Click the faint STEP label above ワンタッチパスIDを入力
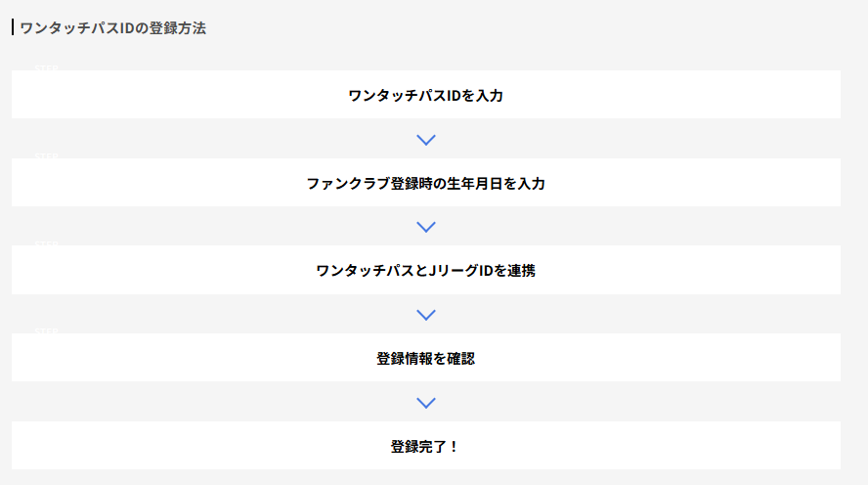Viewport: 868px width, 485px height. 46,67
